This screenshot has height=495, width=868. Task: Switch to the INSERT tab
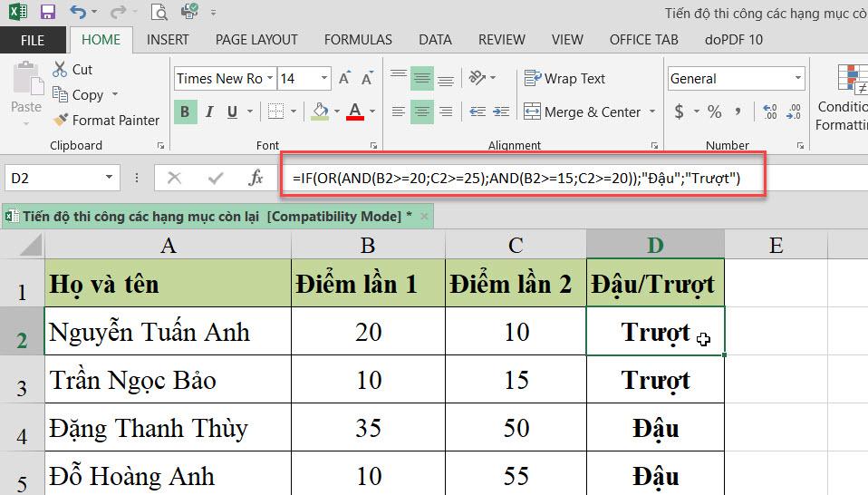[x=168, y=40]
